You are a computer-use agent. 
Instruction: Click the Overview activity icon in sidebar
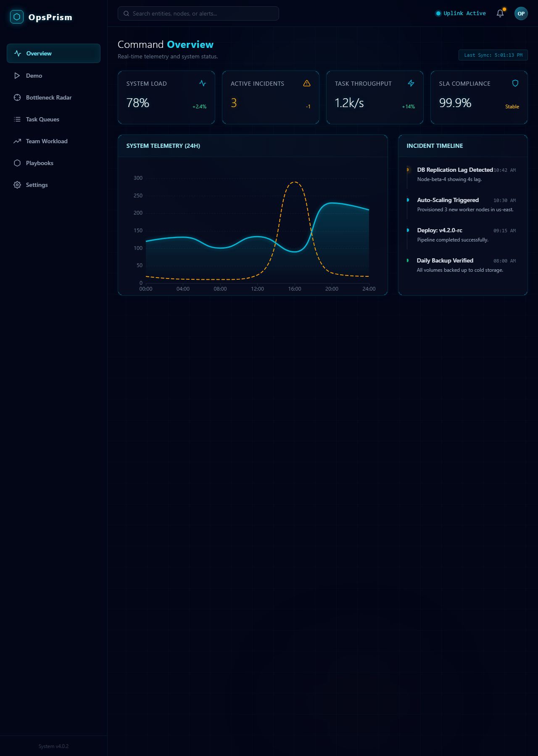(x=18, y=53)
